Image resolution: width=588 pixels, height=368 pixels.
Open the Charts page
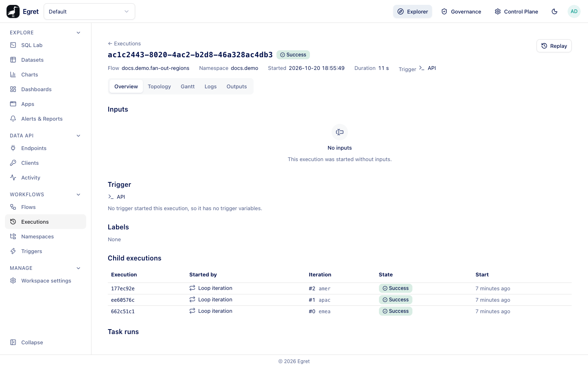click(x=45, y=74)
